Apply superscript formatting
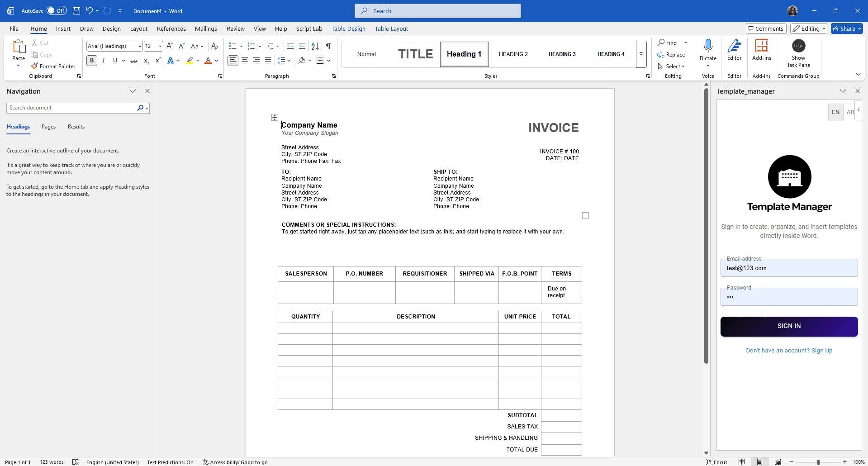868x466 pixels. (158, 61)
